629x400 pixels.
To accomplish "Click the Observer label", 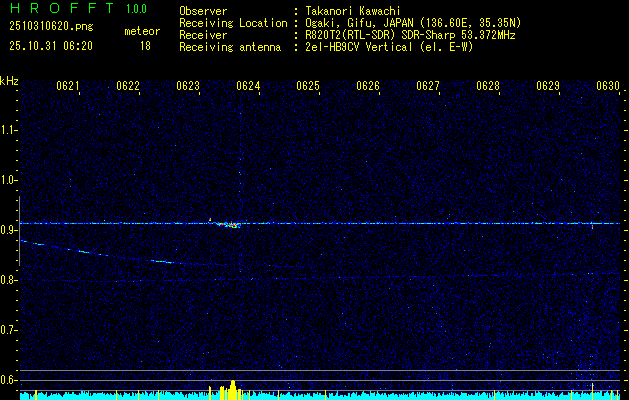I will (x=203, y=11).
